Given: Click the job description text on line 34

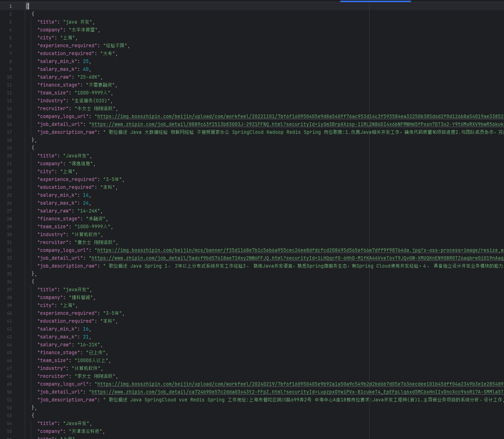Looking at the screenshot, I should click(303, 266).
